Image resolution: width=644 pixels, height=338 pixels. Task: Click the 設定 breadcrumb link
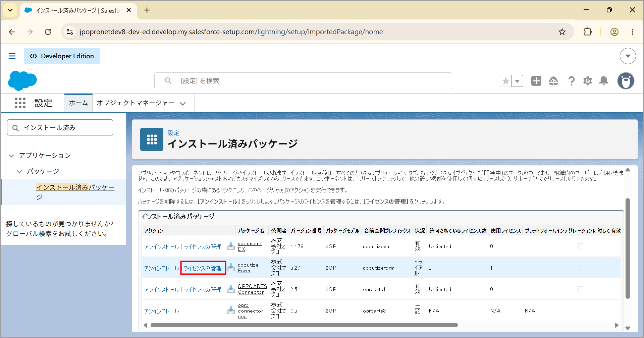[173, 133]
